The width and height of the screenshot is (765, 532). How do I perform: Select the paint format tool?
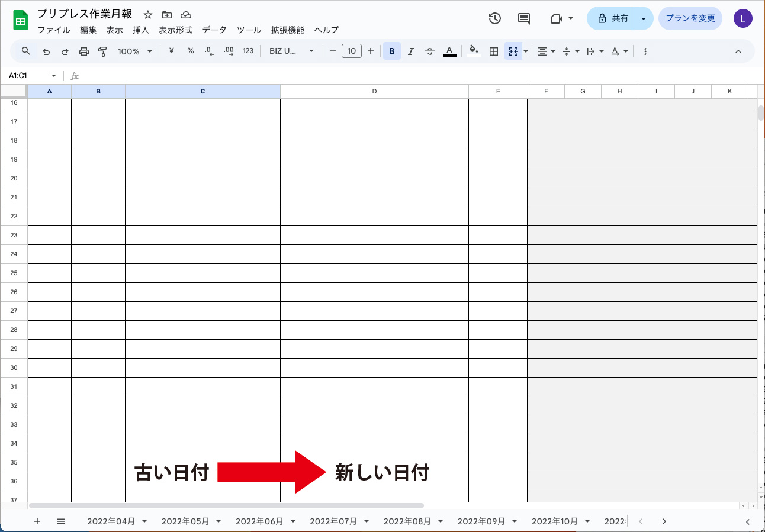click(x=102, y=51)
